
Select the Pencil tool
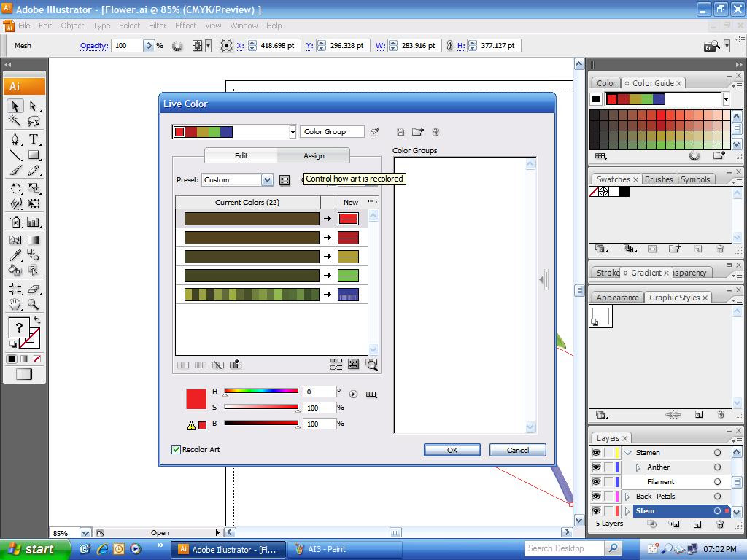[x=33, y=171]
